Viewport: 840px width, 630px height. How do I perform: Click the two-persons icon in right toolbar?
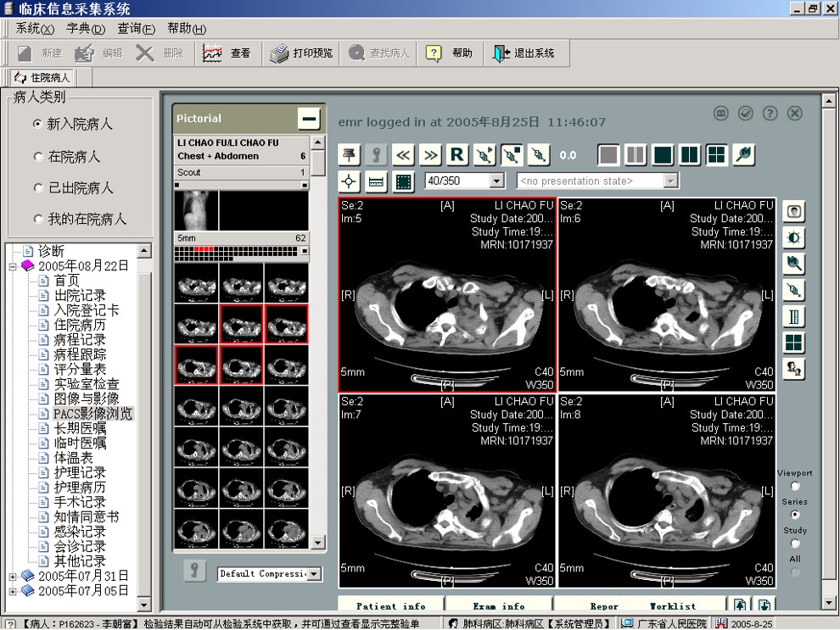coord(794,370)
